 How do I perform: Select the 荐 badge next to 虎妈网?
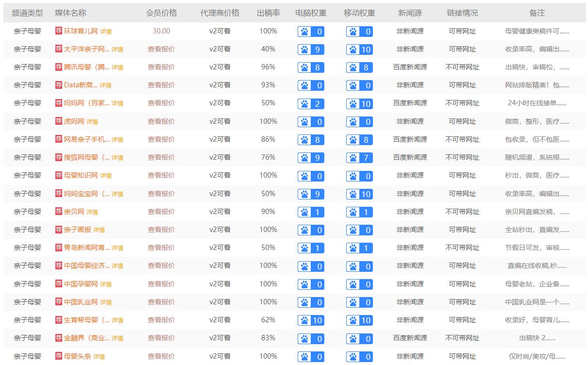point(59,121)
